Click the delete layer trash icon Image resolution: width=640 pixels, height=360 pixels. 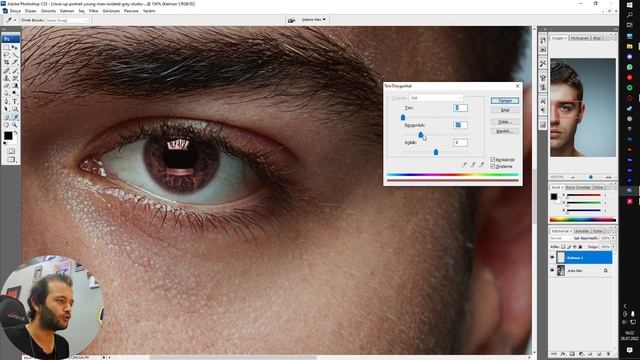tap(609, 354)
